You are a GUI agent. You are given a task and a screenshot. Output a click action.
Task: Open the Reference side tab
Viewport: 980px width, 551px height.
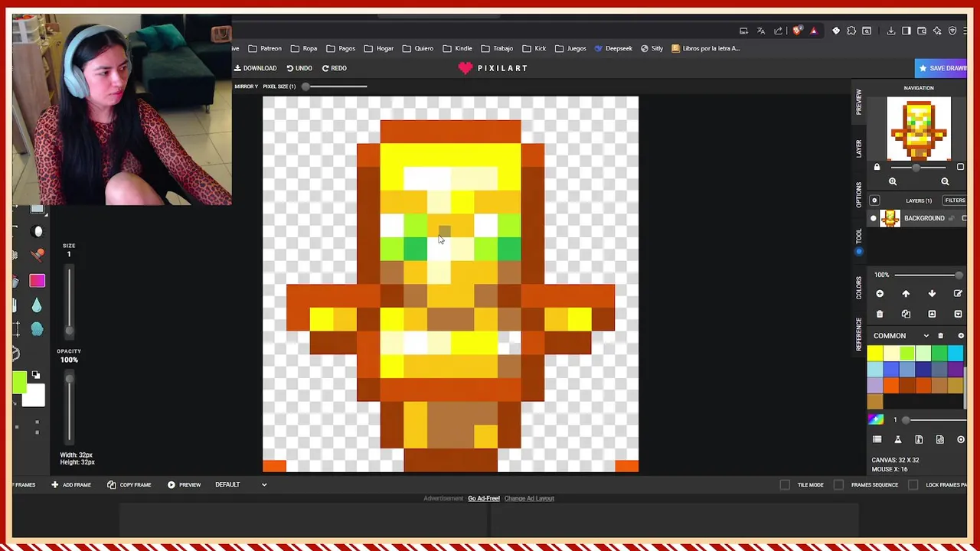coord(859,334)
